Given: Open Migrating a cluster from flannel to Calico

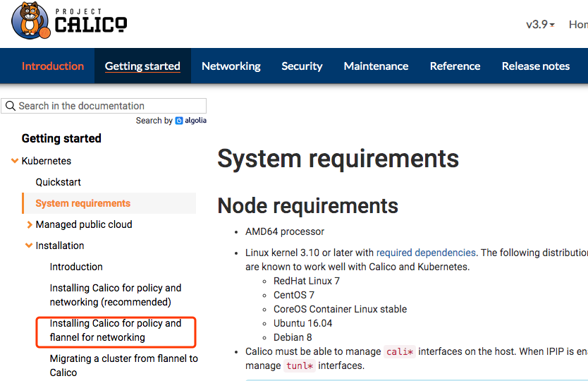Looking at the screenshot, I should point(124,365).
